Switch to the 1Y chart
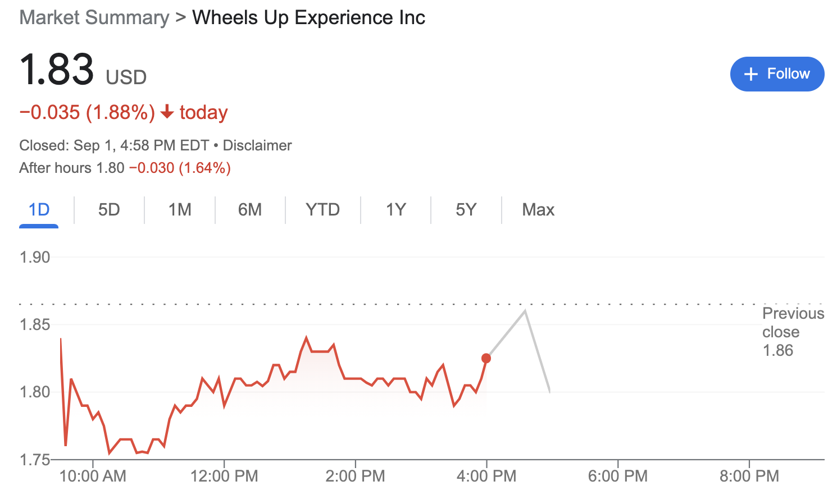The image size is (837, 504). click(395, 209)
